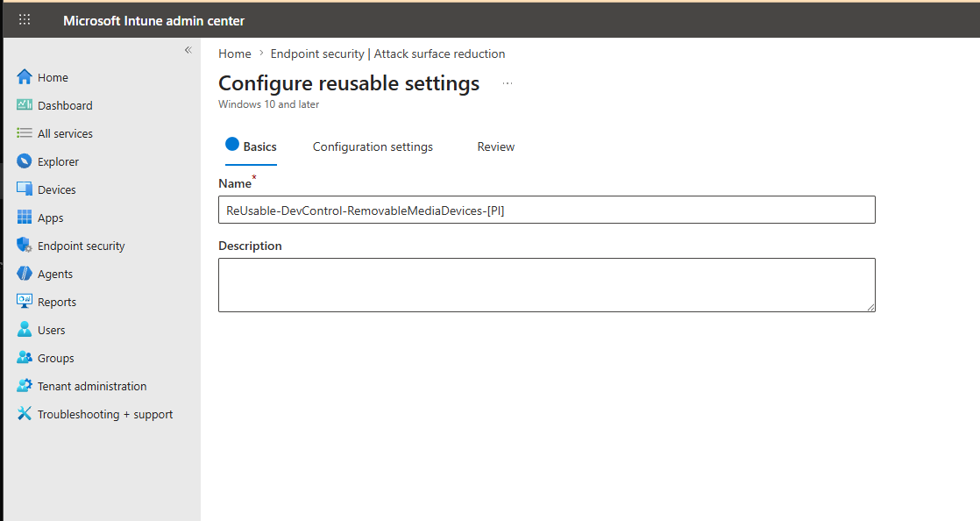Focus the Description text area

click(x=546, y=285)
